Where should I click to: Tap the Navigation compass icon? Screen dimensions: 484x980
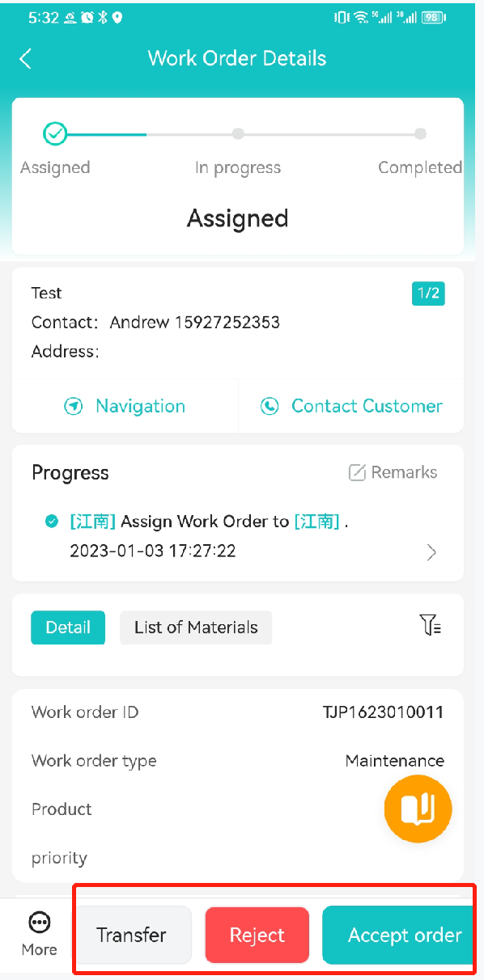[x=74, y=407]
